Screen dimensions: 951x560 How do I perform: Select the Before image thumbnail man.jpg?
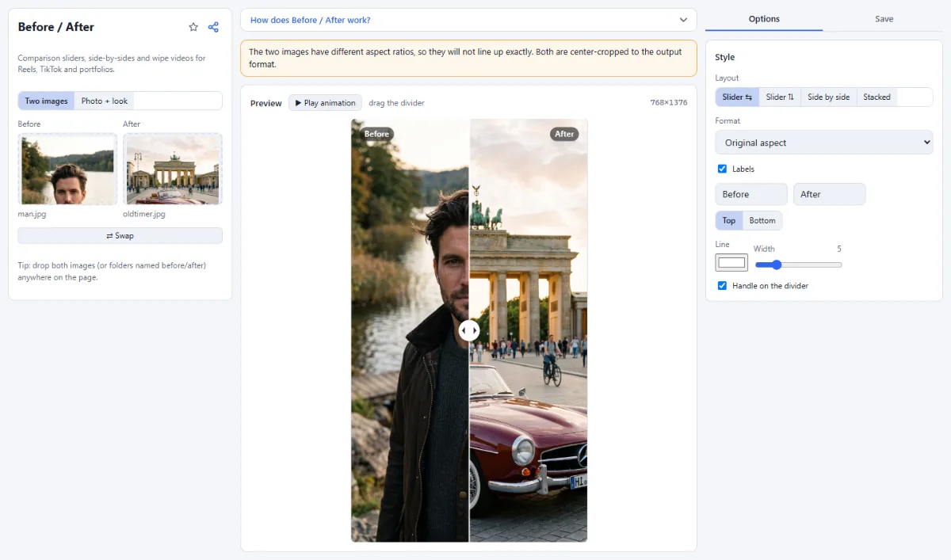click(x=67, y=169)
